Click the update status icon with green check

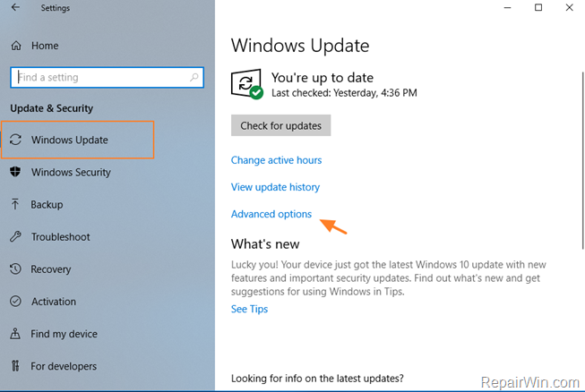pyautogui.click(x=246, y=84)
